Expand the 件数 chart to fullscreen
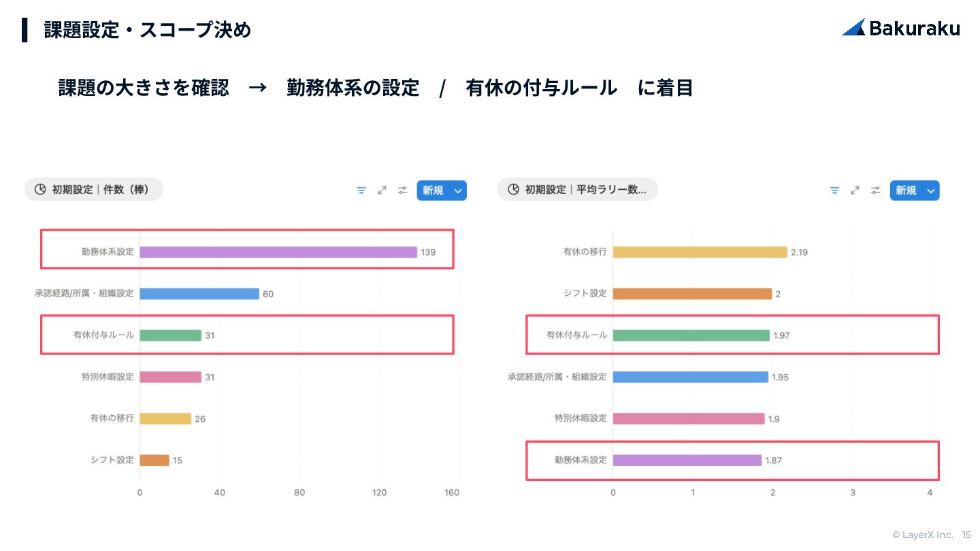 pyautogui.click(x=382, y=190)
